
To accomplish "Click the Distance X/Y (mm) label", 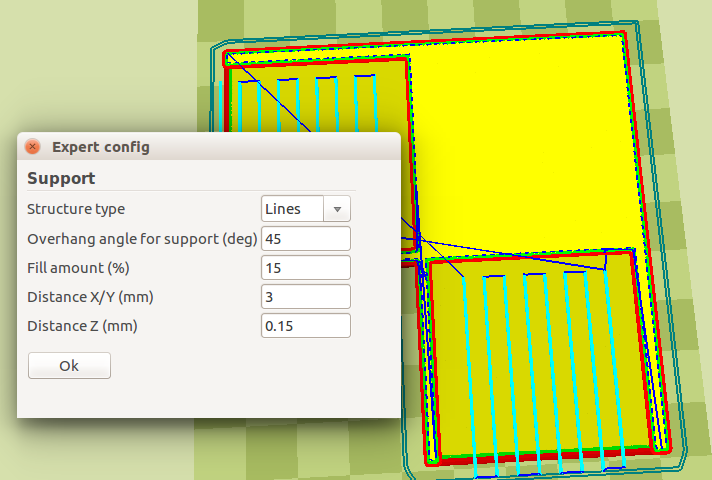I will (90, 297).
